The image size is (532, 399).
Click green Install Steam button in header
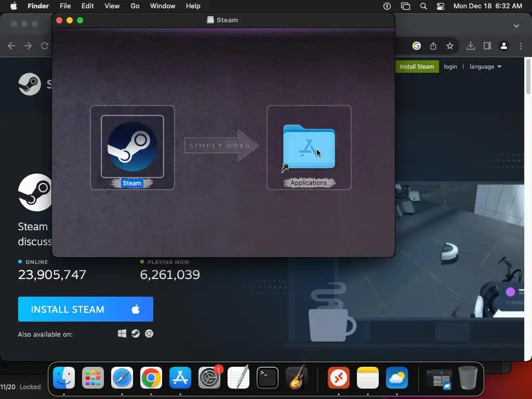coord(417,66)
